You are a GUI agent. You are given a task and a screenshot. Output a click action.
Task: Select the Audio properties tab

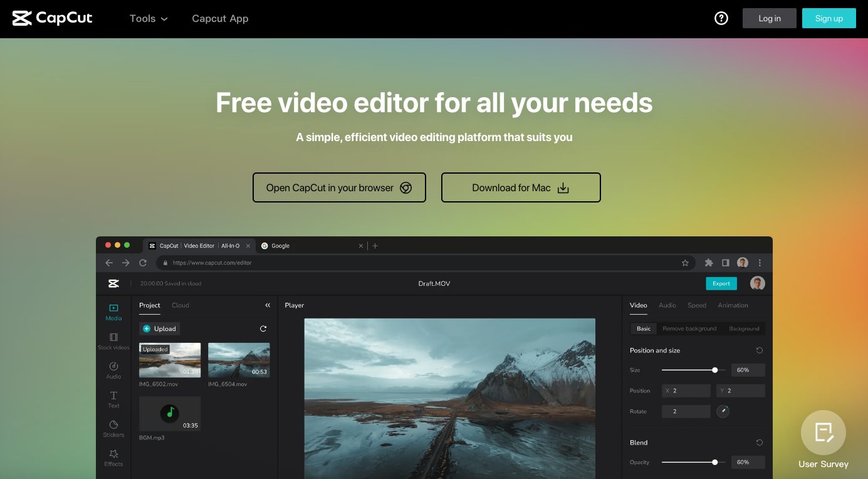pyautogui.click(x=667, y=305)
